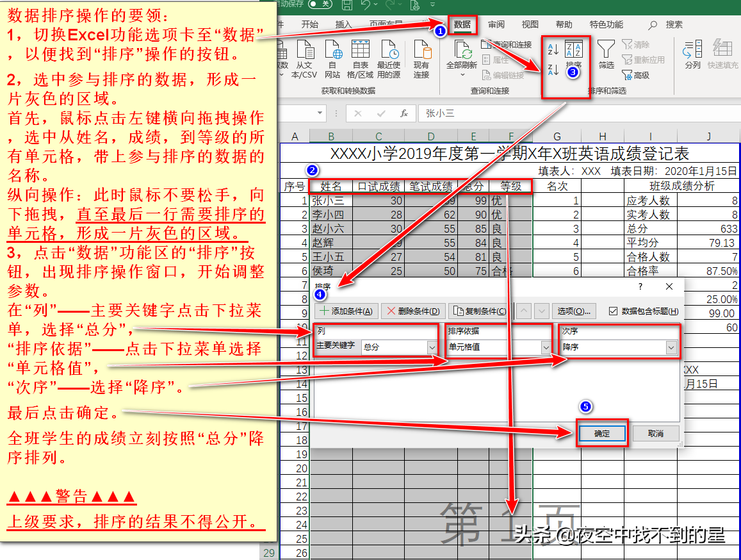This screenshot has height=560, width=741.
Task: Click the 重新应用 filter icon
Action: point(643,60)
